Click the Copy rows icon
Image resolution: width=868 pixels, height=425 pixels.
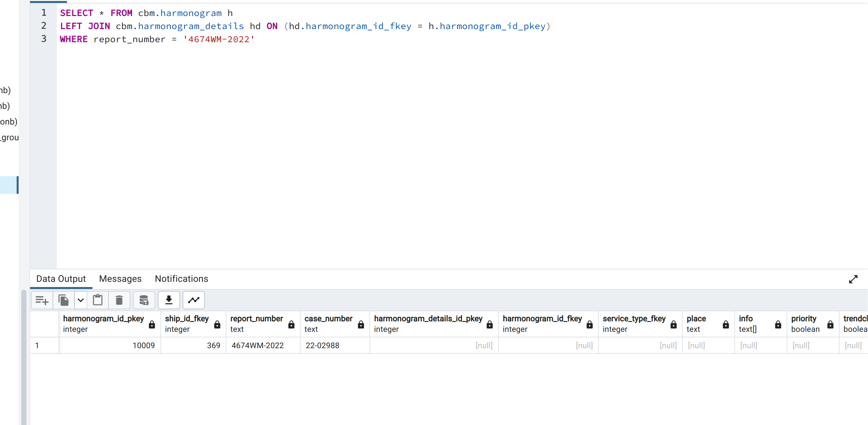pyautogui.click(x=63, y=300)
